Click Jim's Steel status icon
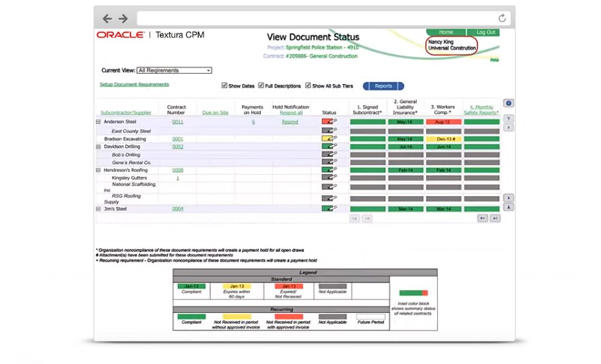This screenshot has width=601, height=364. pos(329,208)
